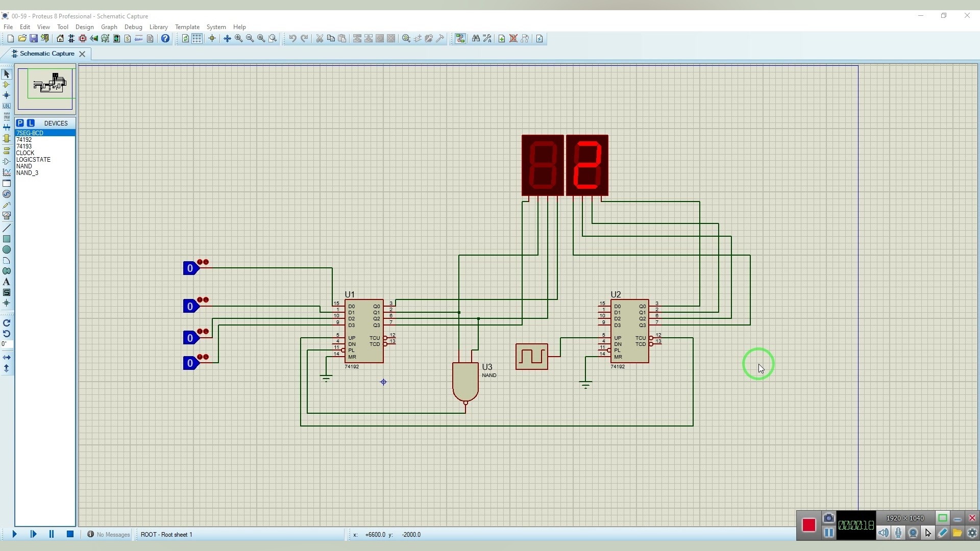The width and height of the screenshot is (980, 551).
Task: Toggle the bottom logic state input
Action: [x=190, y=363]
